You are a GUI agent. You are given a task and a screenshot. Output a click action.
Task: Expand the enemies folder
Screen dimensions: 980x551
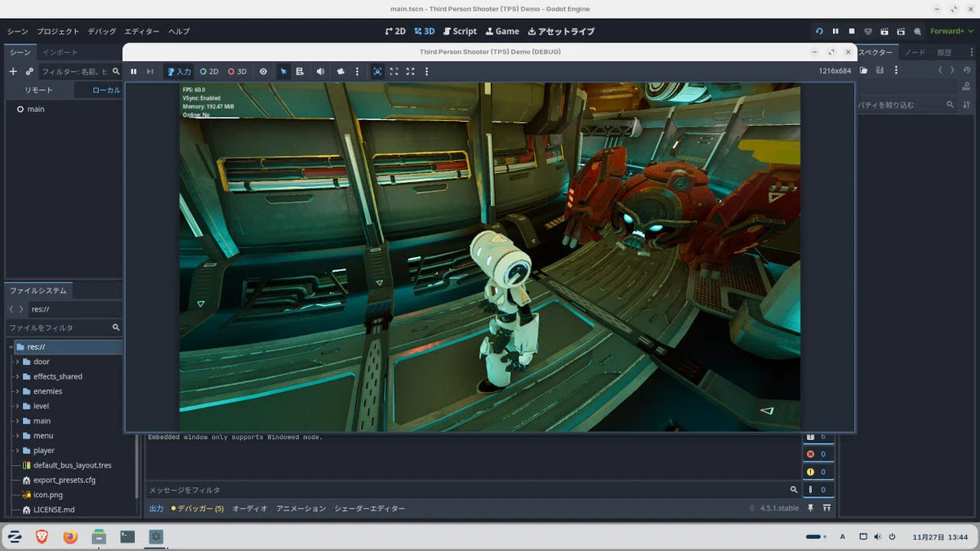[x=17, y=391]
